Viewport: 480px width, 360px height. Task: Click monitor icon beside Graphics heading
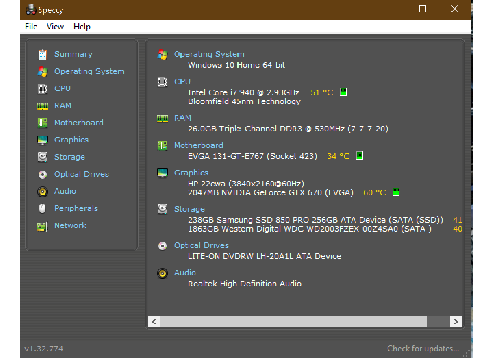click(x=162, y=173)
